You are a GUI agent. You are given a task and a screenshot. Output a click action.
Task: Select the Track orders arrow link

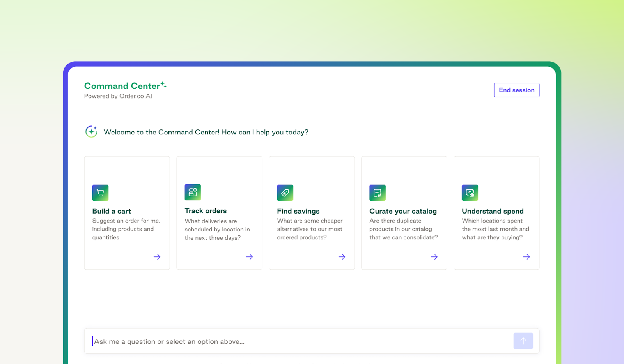pyautogui.click(x=250, y=257)
